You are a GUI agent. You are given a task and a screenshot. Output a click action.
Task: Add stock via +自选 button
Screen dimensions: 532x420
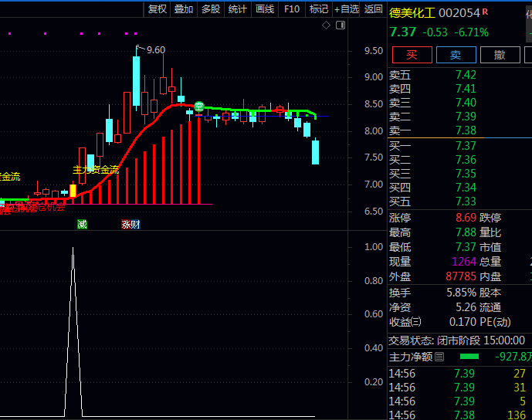pos(347,9)
